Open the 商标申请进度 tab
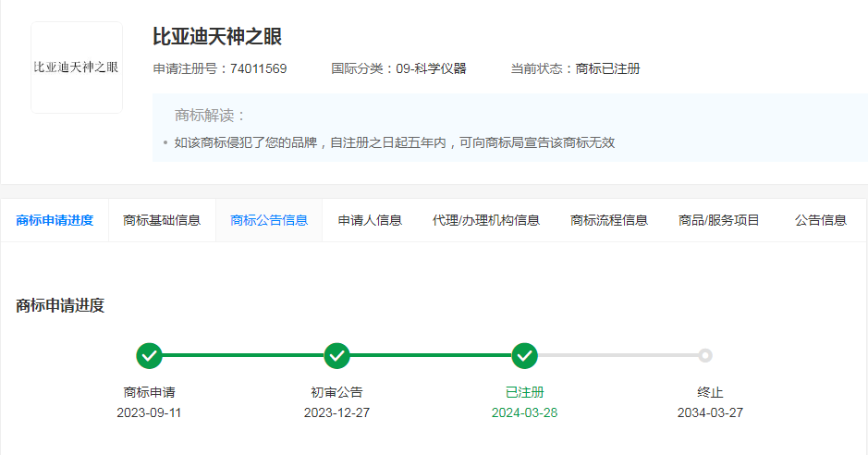This screenshot has width=868, height=455. [55, 220]
